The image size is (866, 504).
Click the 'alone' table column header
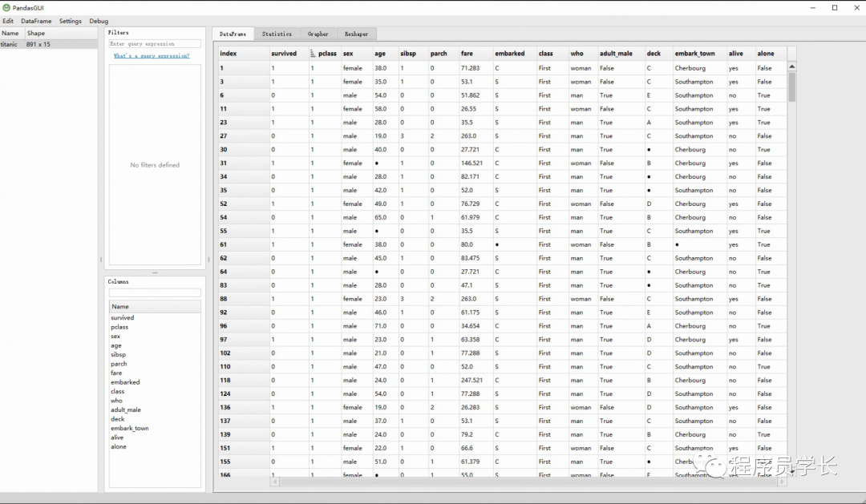[771, 54]
